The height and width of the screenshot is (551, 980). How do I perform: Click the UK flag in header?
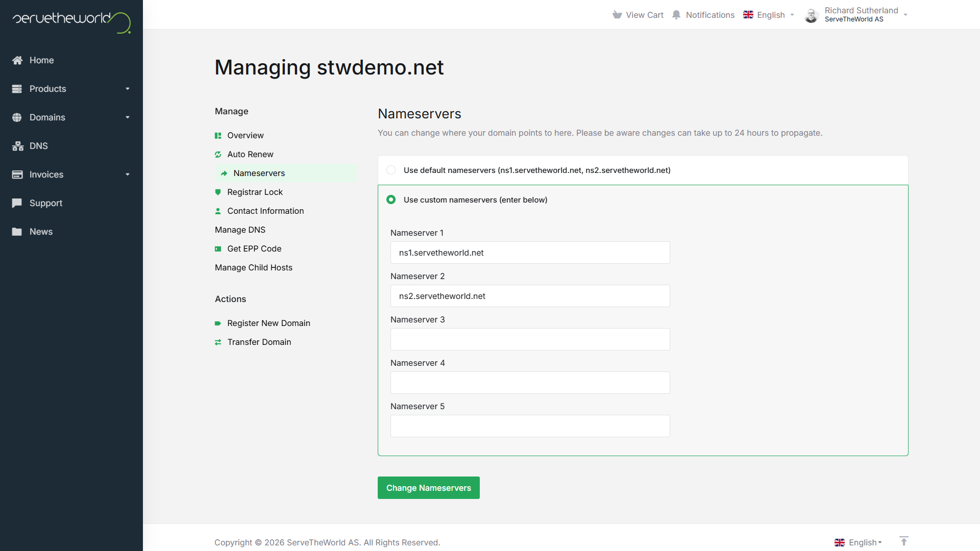(748, 15)
